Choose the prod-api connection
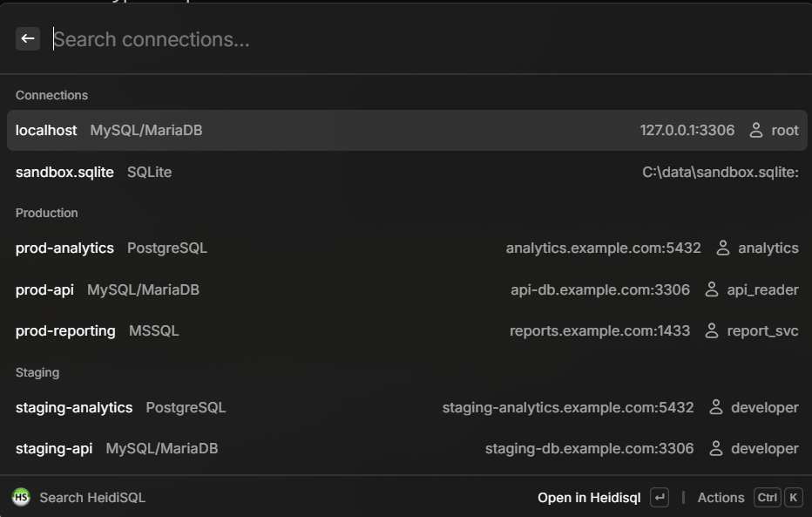 coord(407,289)
